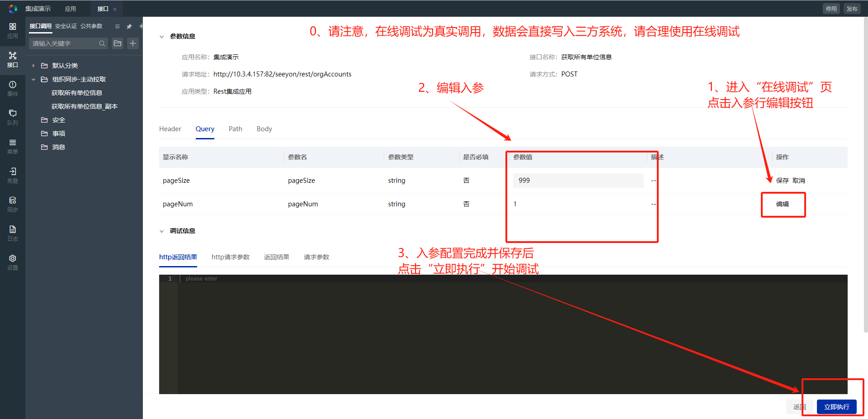This screenshot has width=868, height=419.
Task: Open the 日志 (Log) sidebar icon
Action: pyautogui.click(x=13, y=233)
